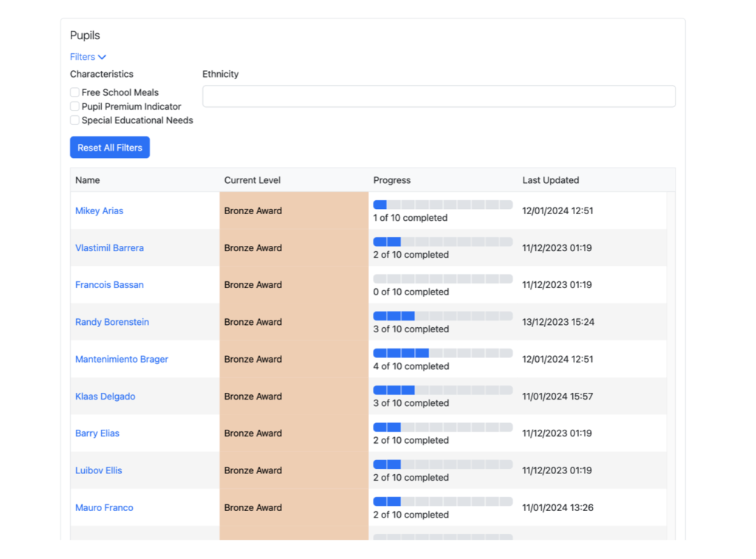Click Mantenimiento Brager's 4 of 10 progress bar
The width and height of the screenshot is (756, 559).
(442, 353)
